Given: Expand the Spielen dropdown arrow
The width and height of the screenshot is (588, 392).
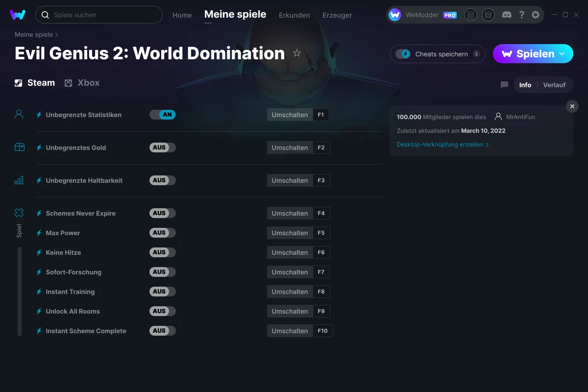Looking at the screenshot, I should point(562,54).
